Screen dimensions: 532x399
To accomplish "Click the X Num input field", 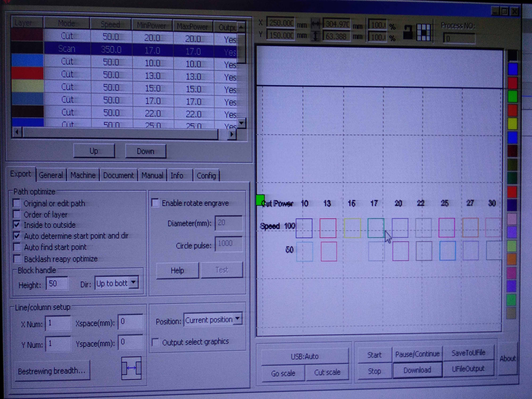I will tap(58, 323).
